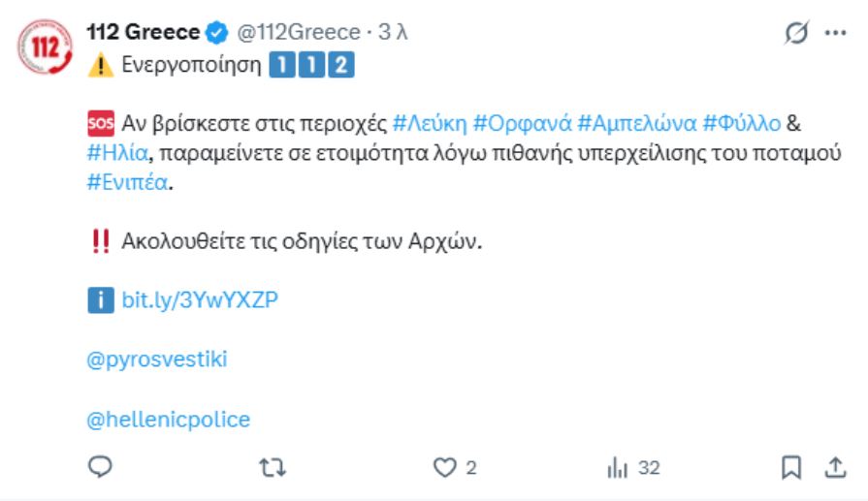868x501 pixels.
Task: Open the 112 Greece display name
Action: coord(144,32)
